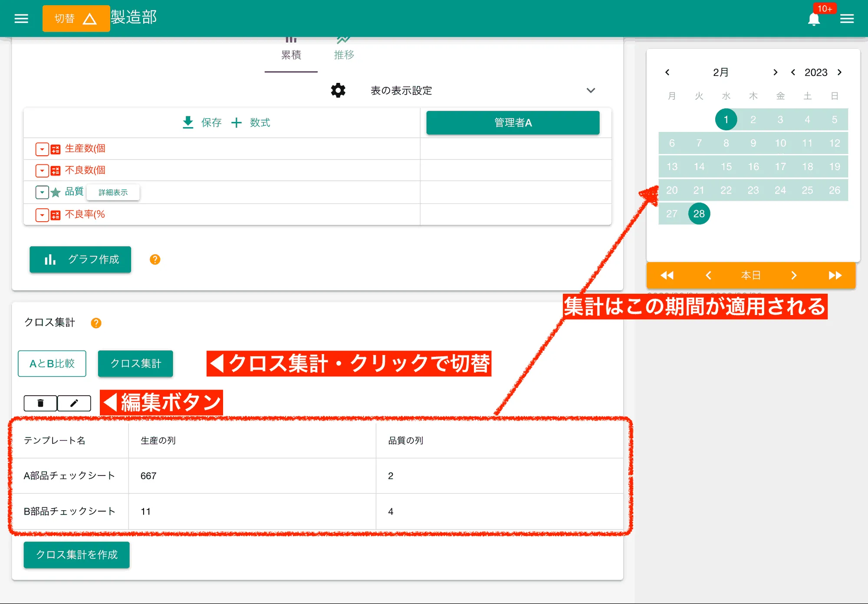Screen dimensions: 868x604
Task: Click the pencil edit icon
Action: pyautogui.click(x=74, y=403)
